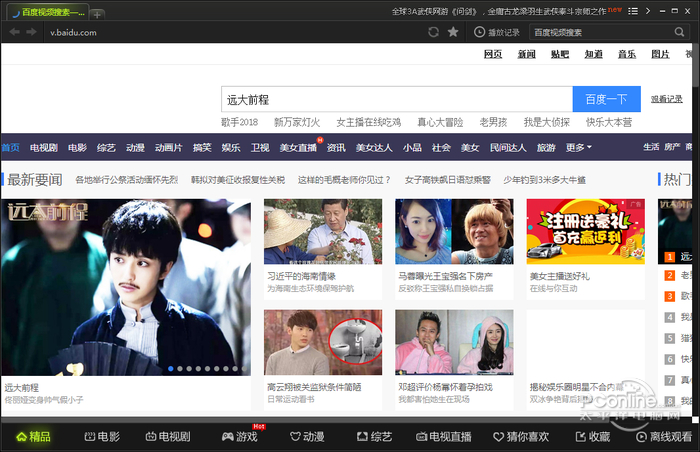The height and width of the screenshot is (452, 700).
Task: Select 电影 in purple navigation bar
Action: 77,147
